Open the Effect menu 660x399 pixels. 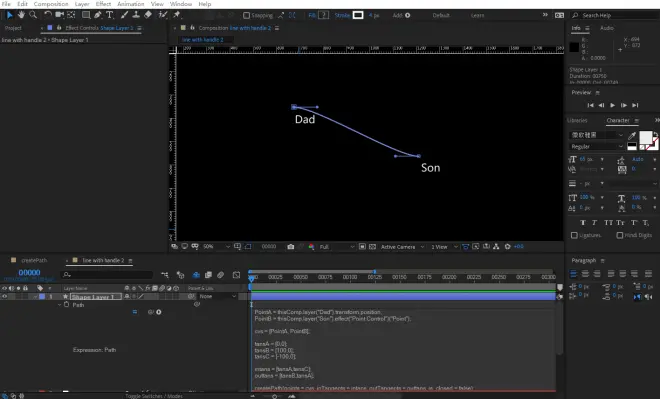click(x=103, y=4)
